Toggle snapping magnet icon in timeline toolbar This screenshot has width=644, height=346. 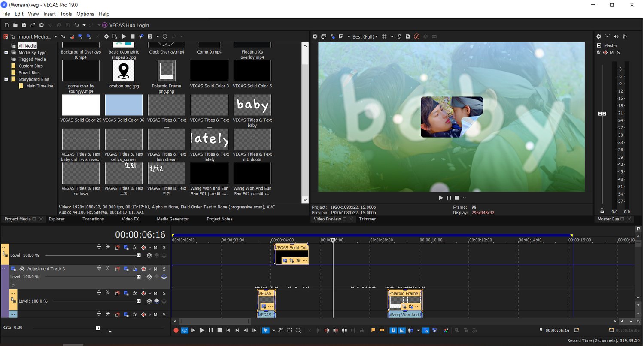pos(393,331)
